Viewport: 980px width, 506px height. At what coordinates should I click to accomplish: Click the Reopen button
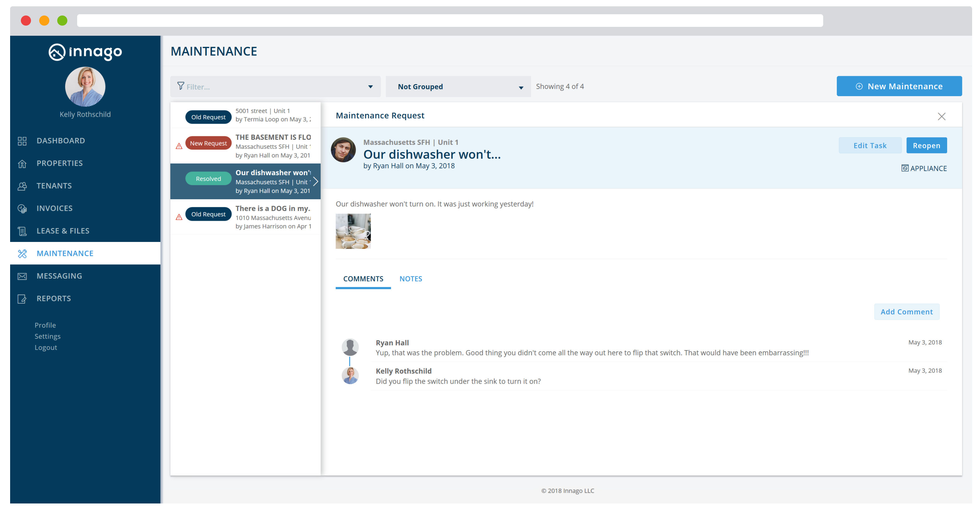pos(926,146)
